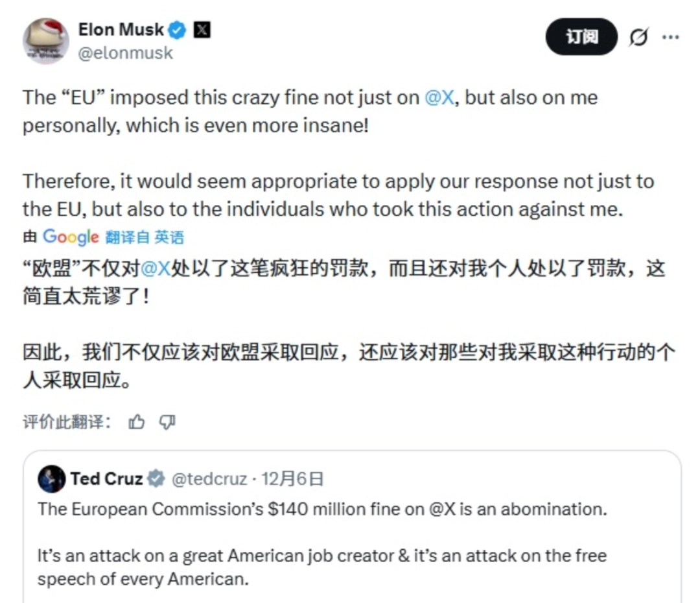Click Ted Cruz's verified badge icon

156,479
